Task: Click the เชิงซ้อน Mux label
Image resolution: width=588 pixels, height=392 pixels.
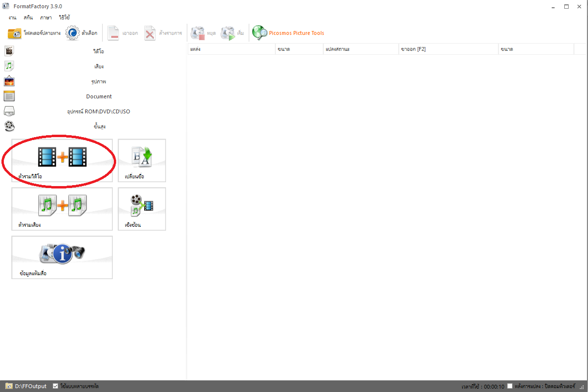Action: pyautogui.click(x=133, y=225)
